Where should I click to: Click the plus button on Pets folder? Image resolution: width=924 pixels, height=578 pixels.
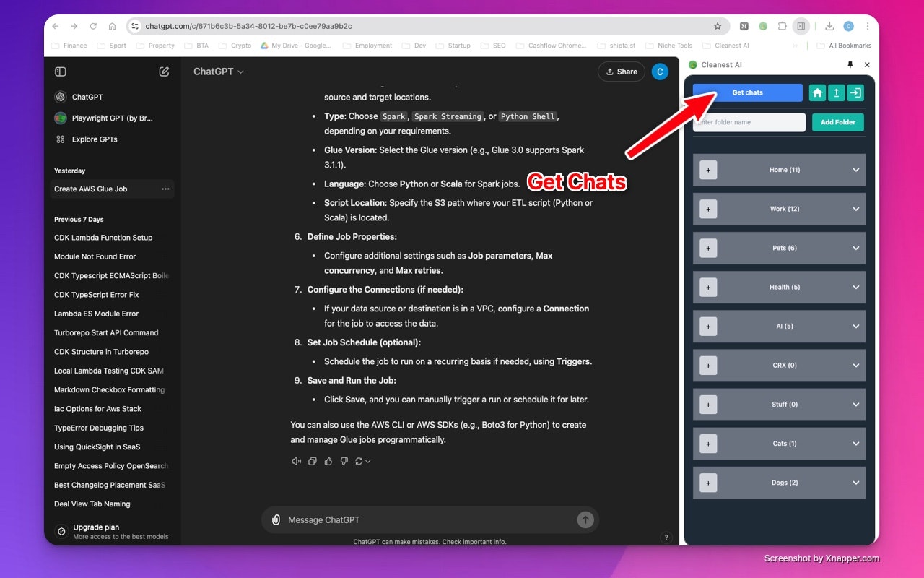tap(708, 248)
